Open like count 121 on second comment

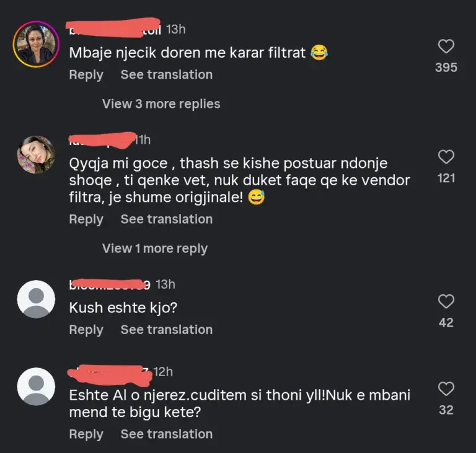coord(446,178)
